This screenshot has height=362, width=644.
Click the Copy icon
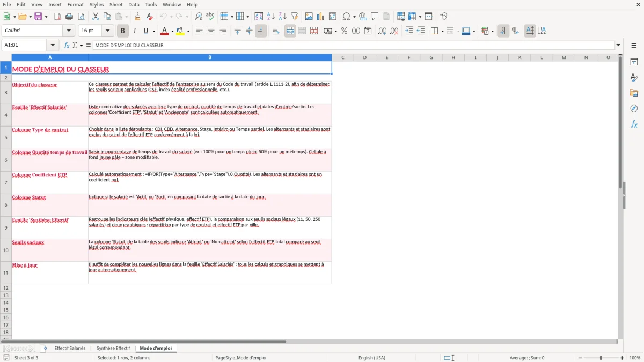click(x=107, y=17)
